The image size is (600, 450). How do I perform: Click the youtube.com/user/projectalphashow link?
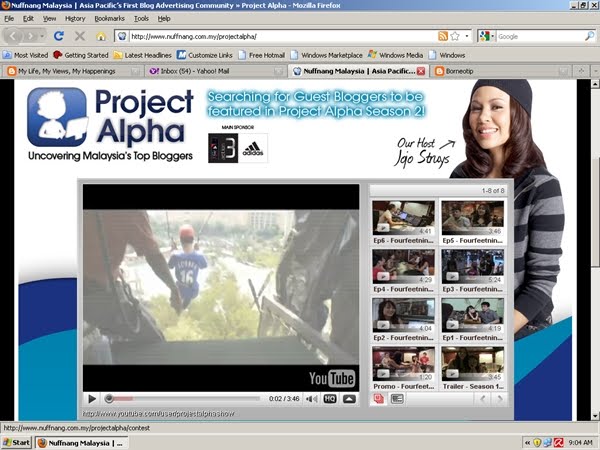tap(158, 414)
